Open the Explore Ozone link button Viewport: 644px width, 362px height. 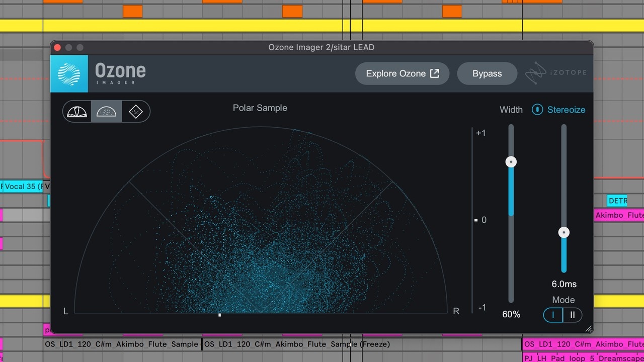click(403, 73)
